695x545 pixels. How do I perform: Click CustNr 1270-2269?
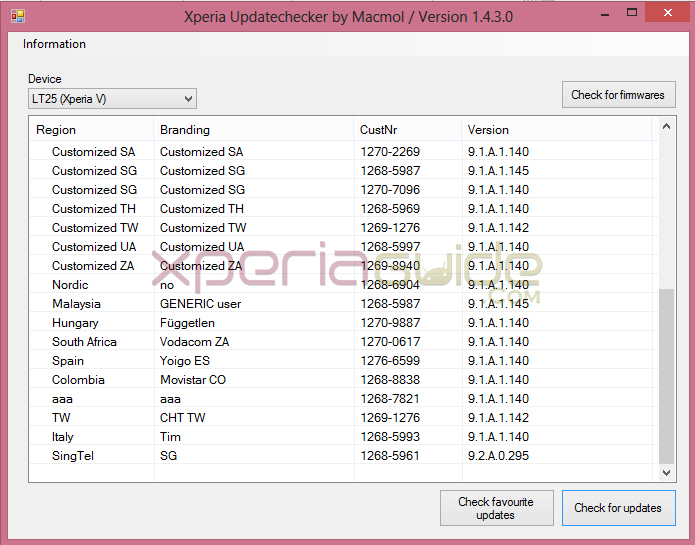tap(390, 152)
